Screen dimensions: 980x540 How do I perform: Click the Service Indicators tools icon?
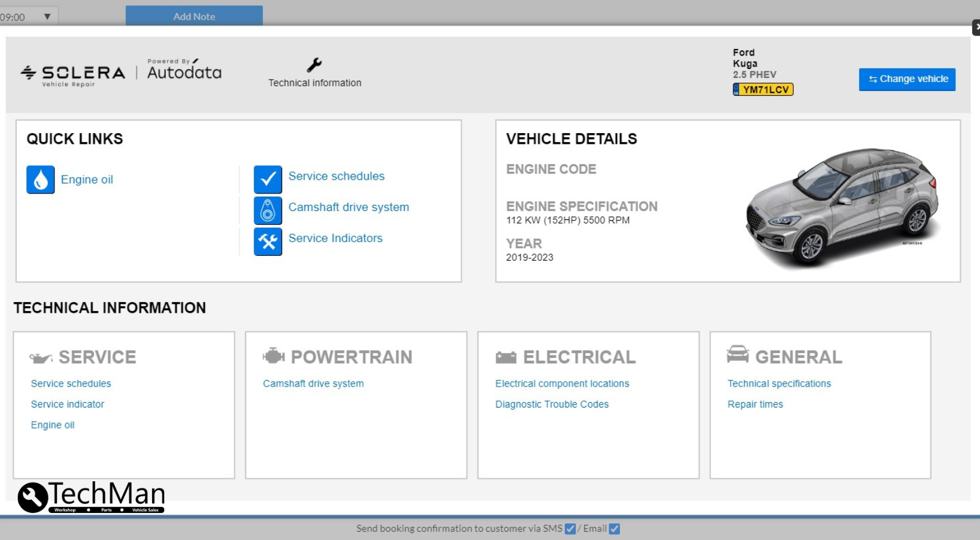[268, 242]
